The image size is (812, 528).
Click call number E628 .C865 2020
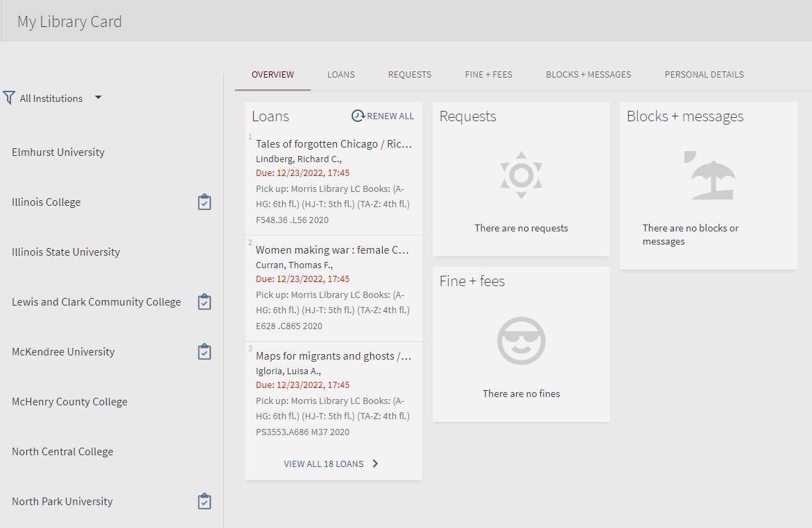[289, 326]
